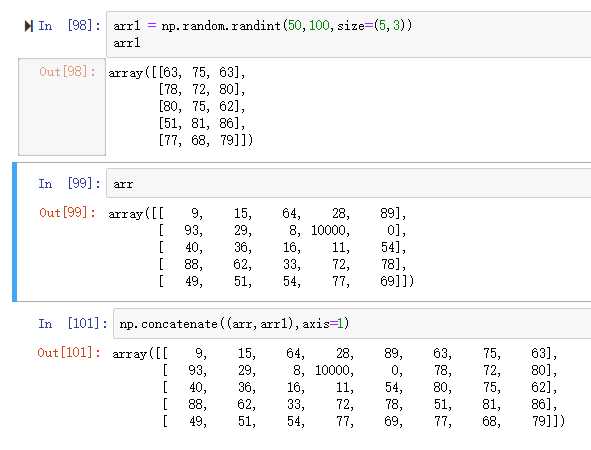Place cursor on second line arr1 in In [98]
The image size is (591, 450).
tap(127, 43)
